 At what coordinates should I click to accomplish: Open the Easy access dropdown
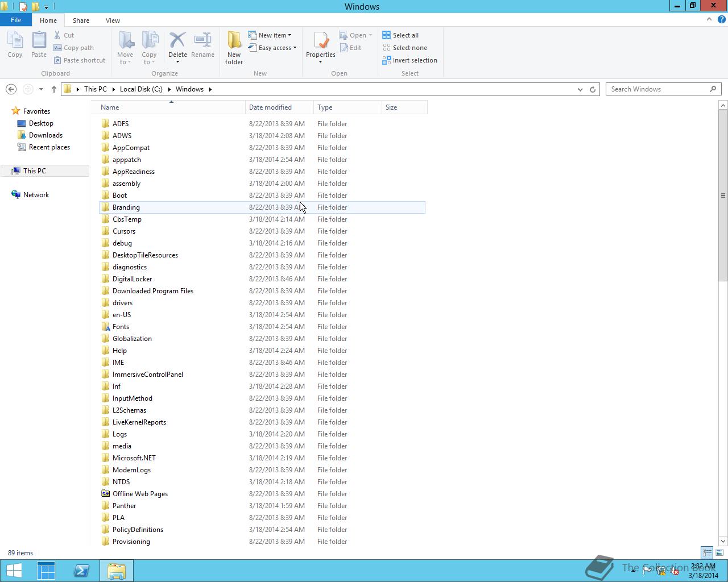pyautogui.click(x=272, y=48)
